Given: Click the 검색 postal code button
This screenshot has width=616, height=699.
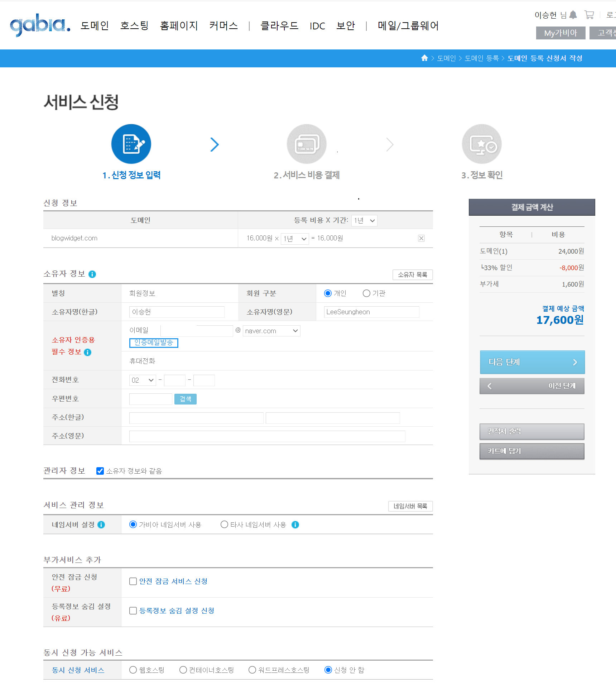Looking at the screenshot, I should pyautogui.click(x=185, y=399).
